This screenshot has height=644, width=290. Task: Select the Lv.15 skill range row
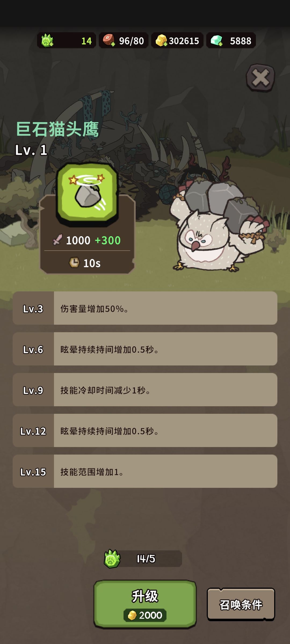pyautogui.click(x=145, y=471)
